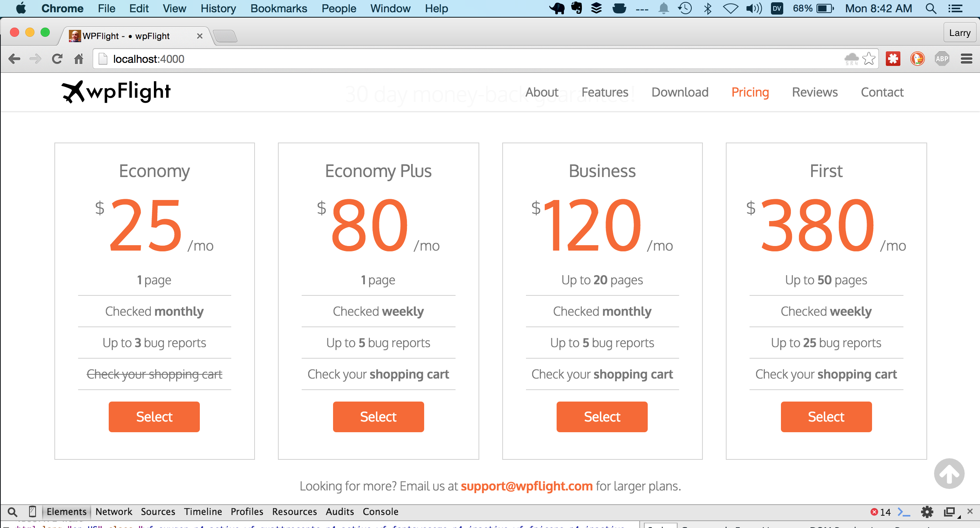This screenshot has width=980, height=528.
Task: Open the Reviews page from the navbar
Action: coord(814,92)
